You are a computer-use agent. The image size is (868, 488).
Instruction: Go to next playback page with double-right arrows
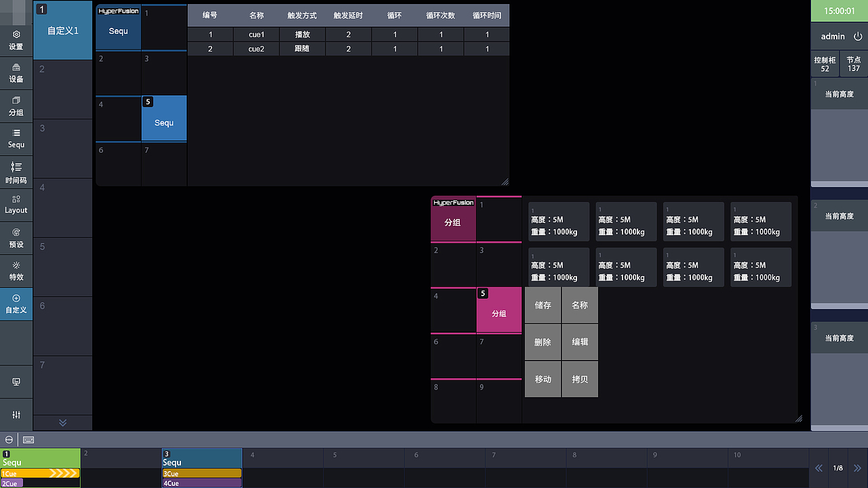tap(857, 468)
